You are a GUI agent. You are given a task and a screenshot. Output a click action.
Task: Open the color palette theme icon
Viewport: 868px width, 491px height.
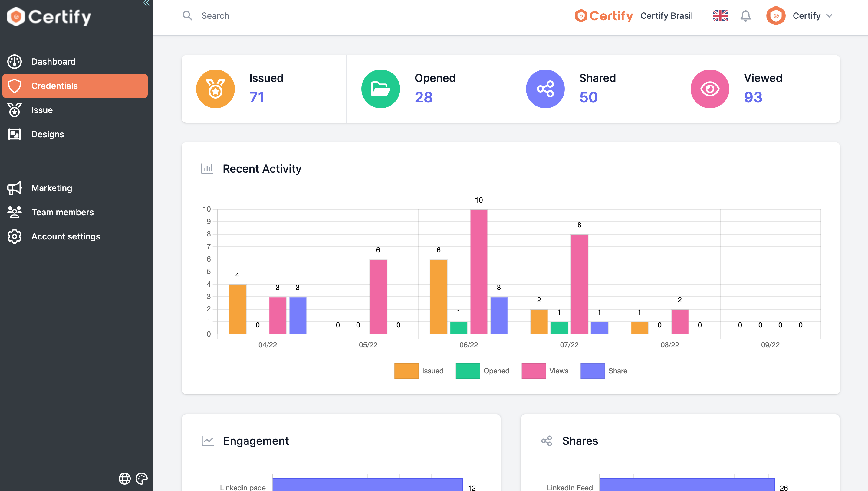pyautogui.click(x=141, y=478)
